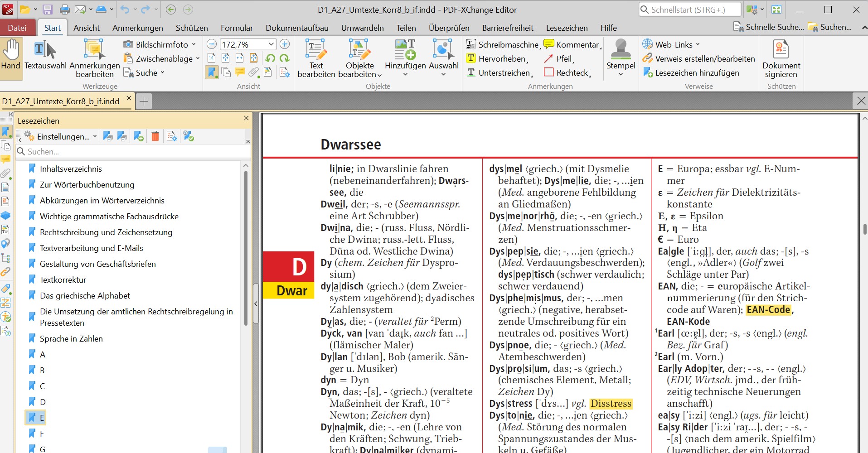Click the print icon in quick access toolbar
Image resolution: width=868 pixels, height=453 pixels.
[65, 10]
